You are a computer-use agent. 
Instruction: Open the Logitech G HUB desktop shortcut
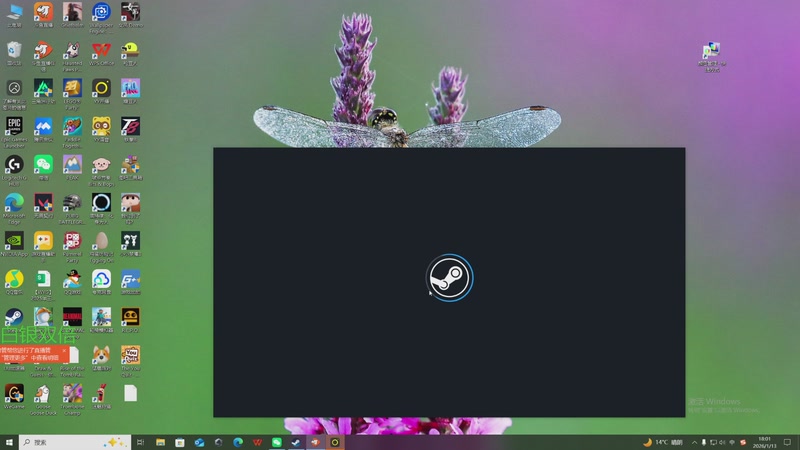[x=14, y=170]
